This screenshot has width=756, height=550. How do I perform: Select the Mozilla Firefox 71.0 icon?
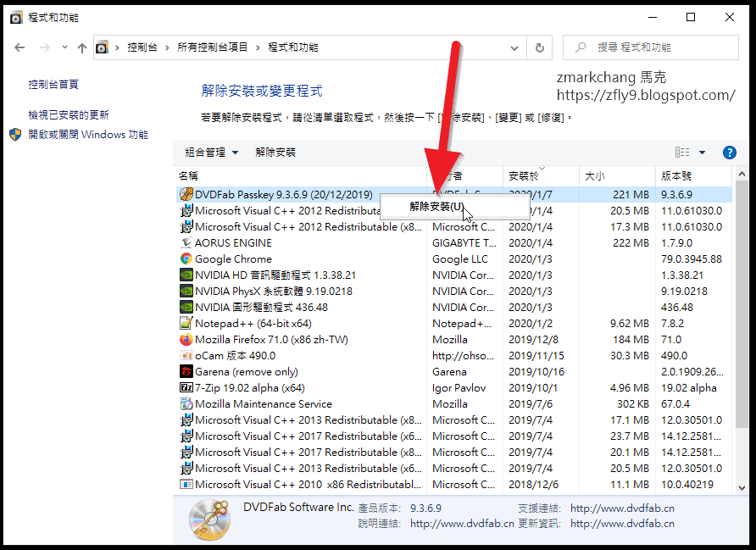186,339
